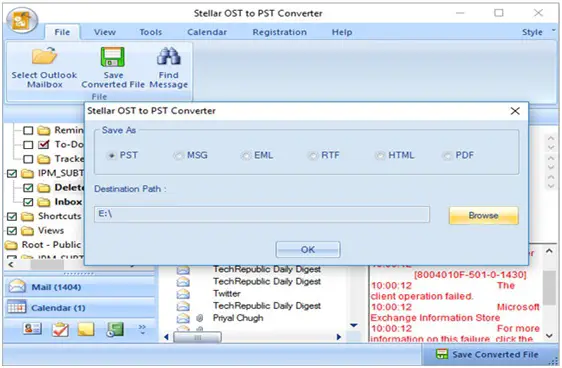Screen dimensions: 562x368
Task: Close the Save As dialog
Action: 515,111
